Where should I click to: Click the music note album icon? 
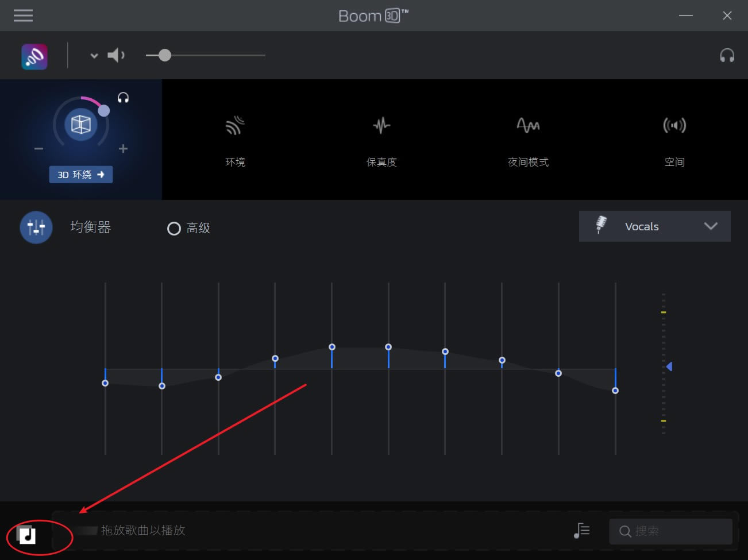point(26,535)
